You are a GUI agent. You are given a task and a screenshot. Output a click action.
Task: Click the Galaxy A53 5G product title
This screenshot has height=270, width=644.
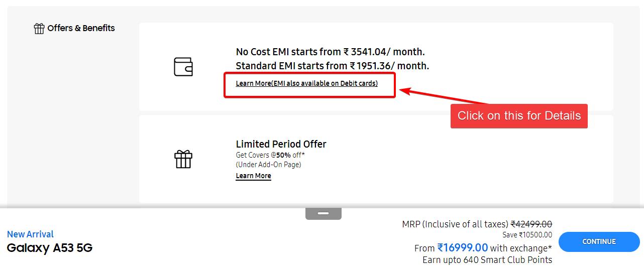(50, 248)
